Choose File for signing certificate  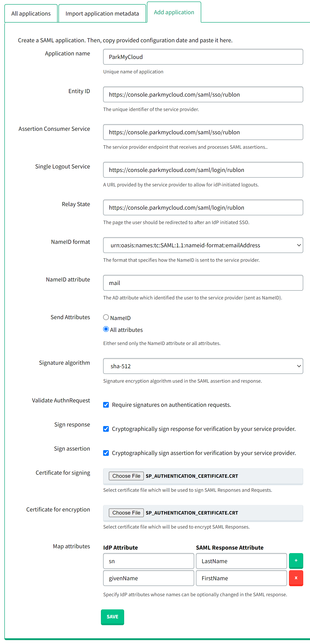point(126,476)
